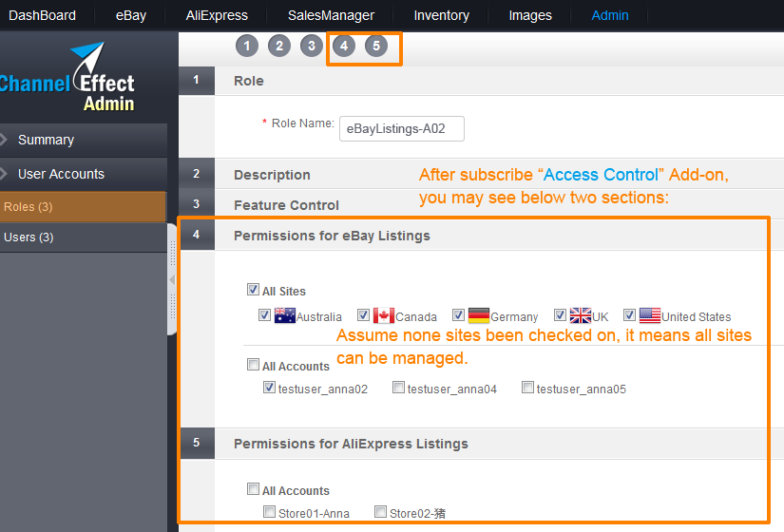Check testuser_anna05 account checkbox
Viewport: 784px width, 532px height.
[x=527, y=388]
